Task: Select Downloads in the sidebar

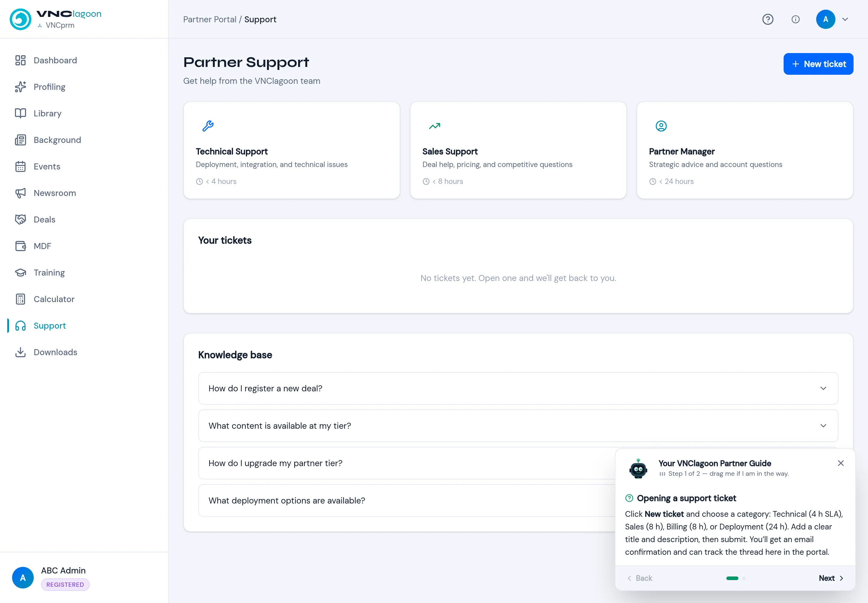Action: pos(55,352)
